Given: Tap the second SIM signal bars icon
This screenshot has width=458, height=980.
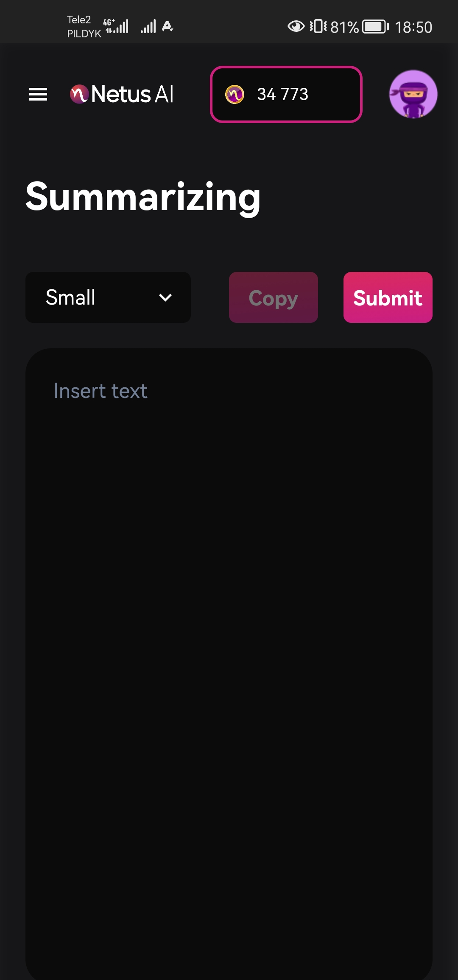Looking at the screenshot, I should pos(148,27).
